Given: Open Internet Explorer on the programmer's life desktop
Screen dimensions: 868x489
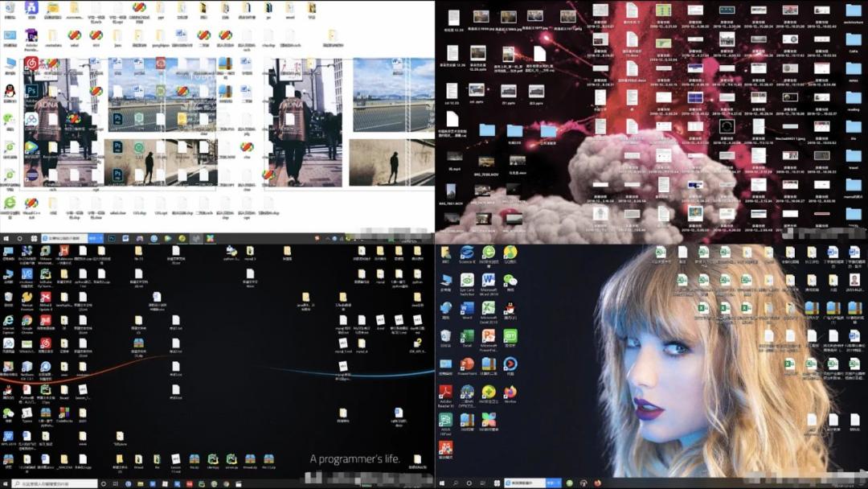Looking at the screenshot, I should click(8, 319).
